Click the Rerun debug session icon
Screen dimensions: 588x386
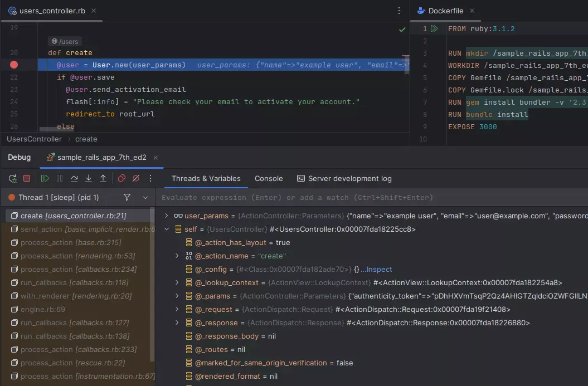[12, 179]
